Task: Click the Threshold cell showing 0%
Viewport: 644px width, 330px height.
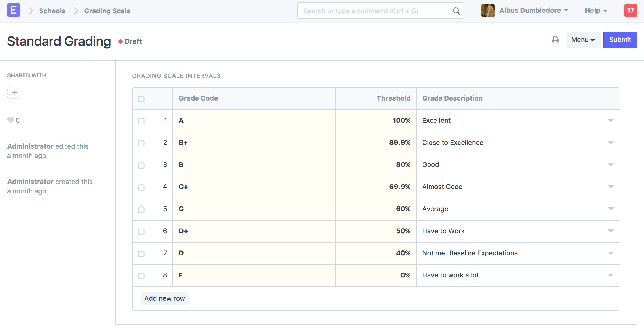Action: pos(376,276)
